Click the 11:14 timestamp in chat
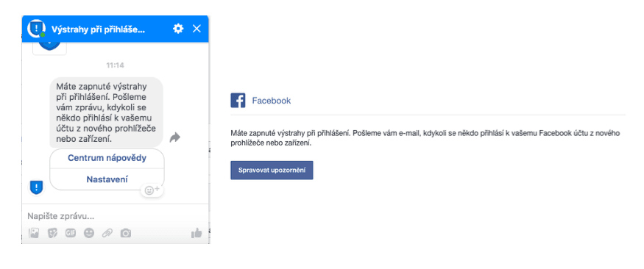 click(x=115, y=65)
